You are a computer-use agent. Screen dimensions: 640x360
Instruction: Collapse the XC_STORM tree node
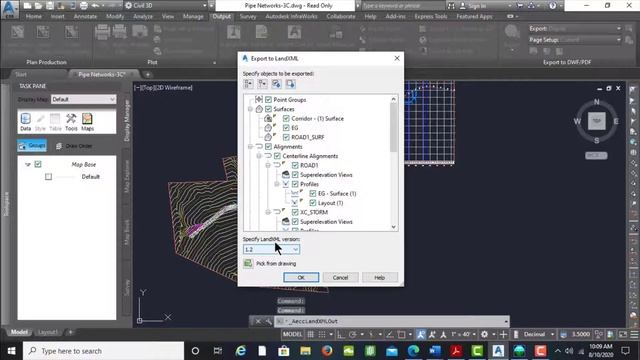point(268,212)
